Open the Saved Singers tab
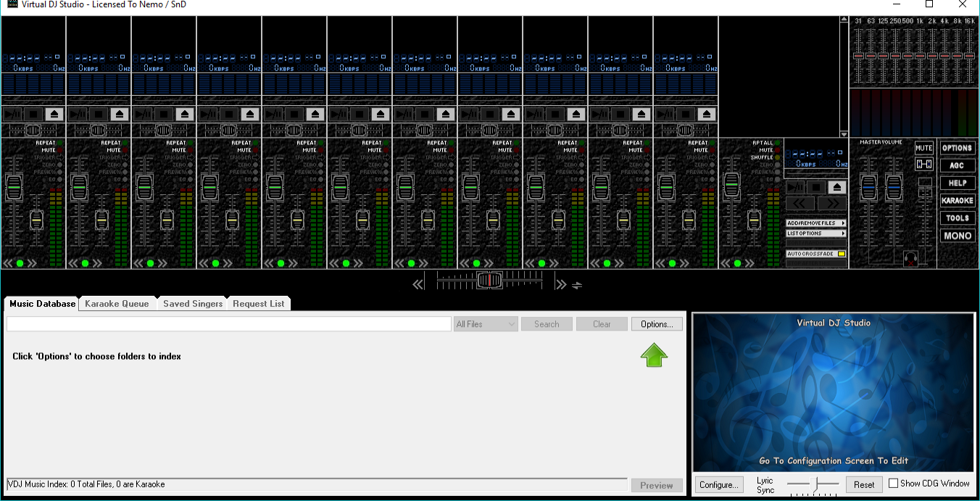Viewport: 980px width, 501px height. [193, 304]
